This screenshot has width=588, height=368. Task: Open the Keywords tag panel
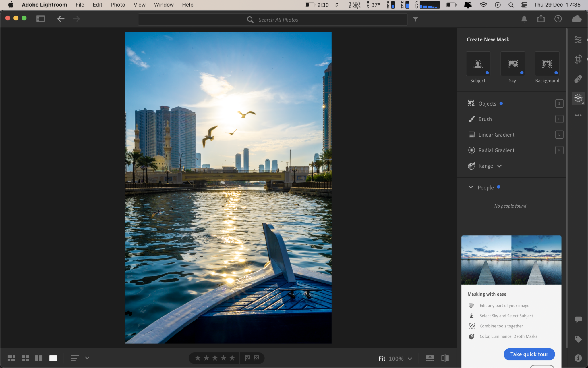[578, 339]
